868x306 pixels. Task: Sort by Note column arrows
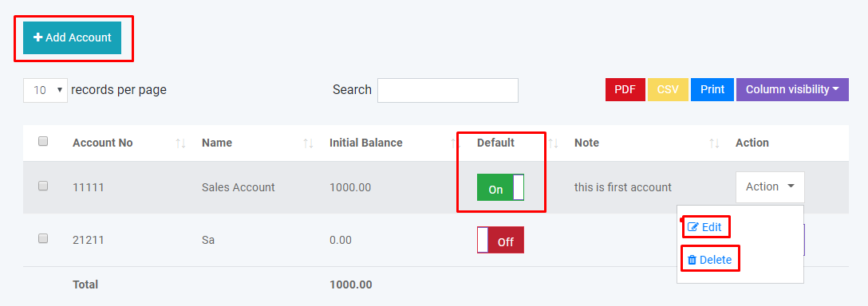pos(715,143)
